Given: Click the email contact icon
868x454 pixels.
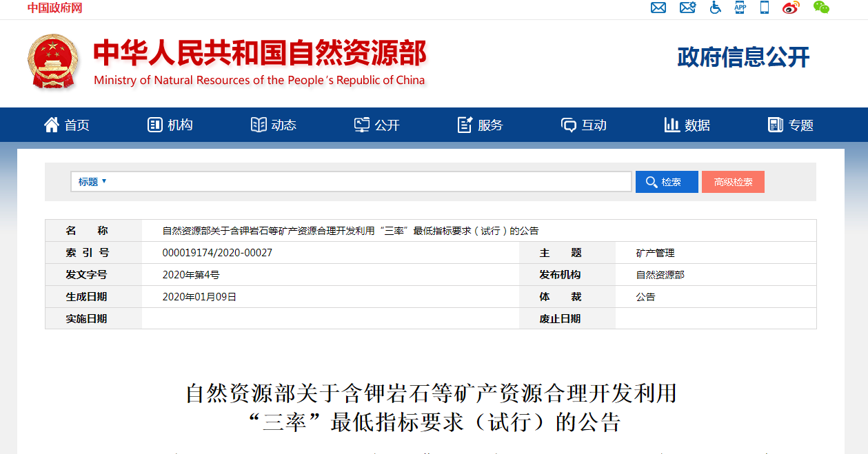Looking at the screenshot, I should 658,8.
